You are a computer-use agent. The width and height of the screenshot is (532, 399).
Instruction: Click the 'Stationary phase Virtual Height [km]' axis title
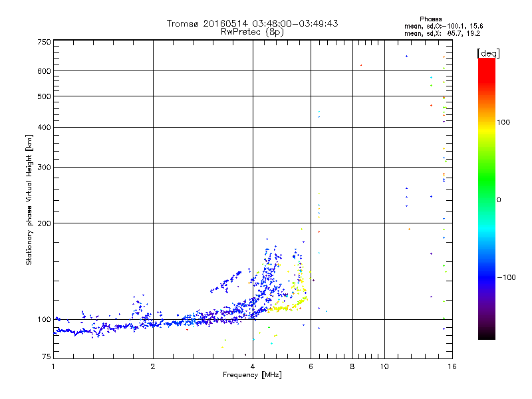point(29,199)
